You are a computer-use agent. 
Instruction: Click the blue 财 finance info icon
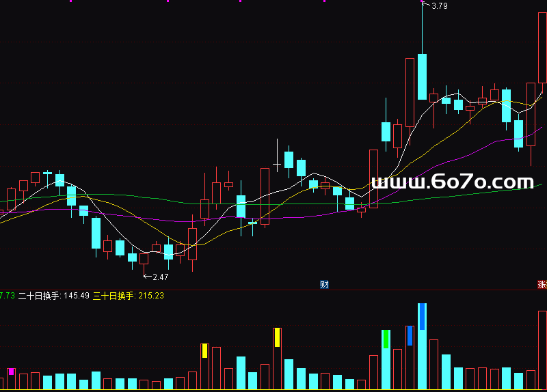324,284
